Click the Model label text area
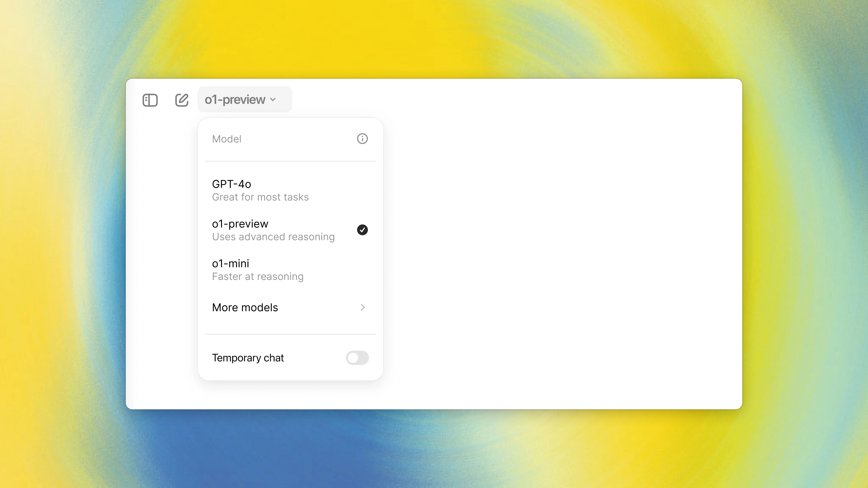Screen dimensions: 868x488 (x=226, y=139)
